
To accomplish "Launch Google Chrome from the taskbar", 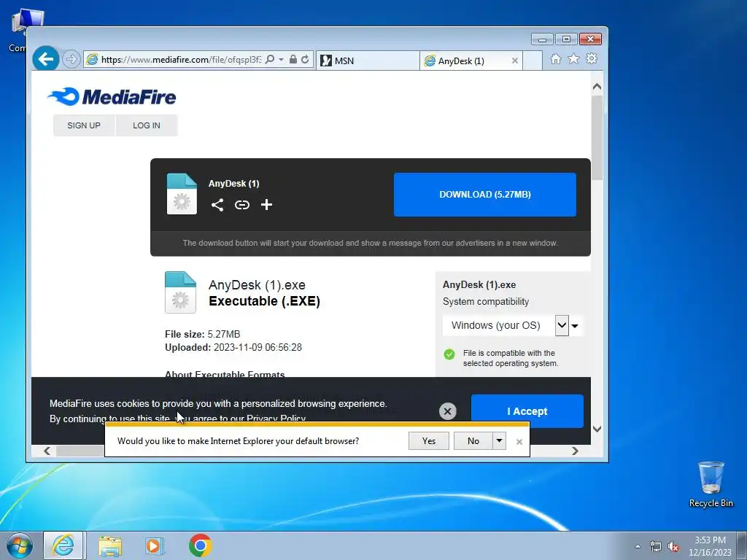I will pos(201,545).
